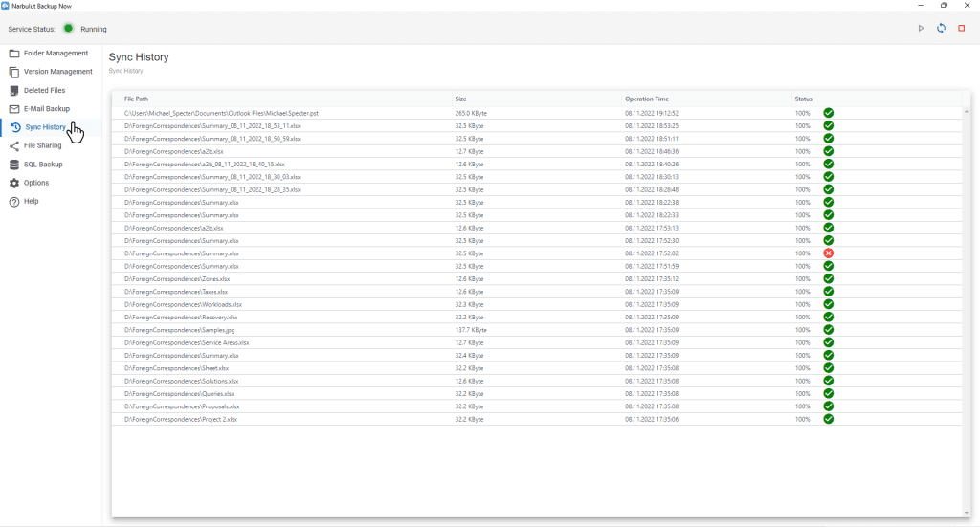Click the E-Mail Backup envelope icon

(x=14, y=109)
